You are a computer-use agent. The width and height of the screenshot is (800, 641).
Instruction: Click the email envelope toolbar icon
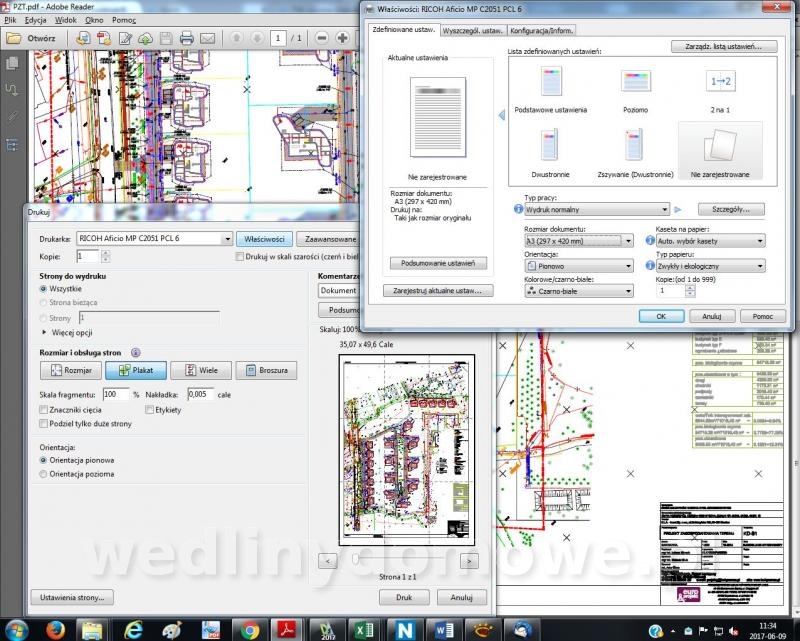click(208, 38)
